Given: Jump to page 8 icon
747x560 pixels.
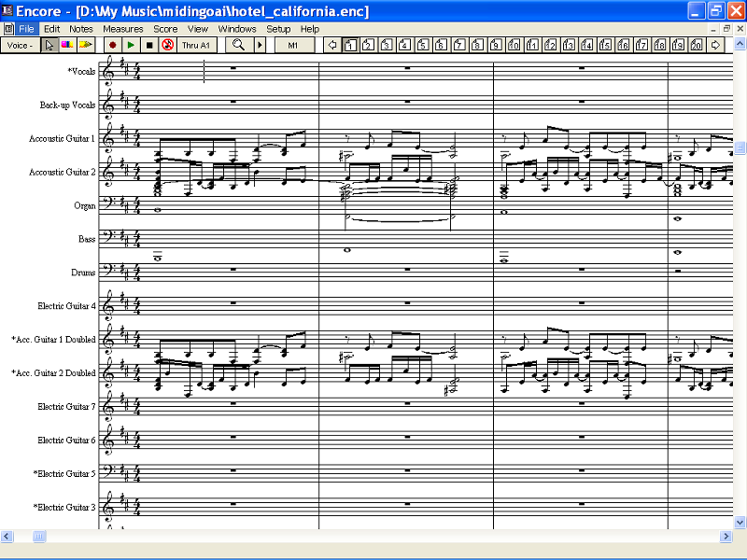Looking at the screenshot, I should [x=477, y=45].
